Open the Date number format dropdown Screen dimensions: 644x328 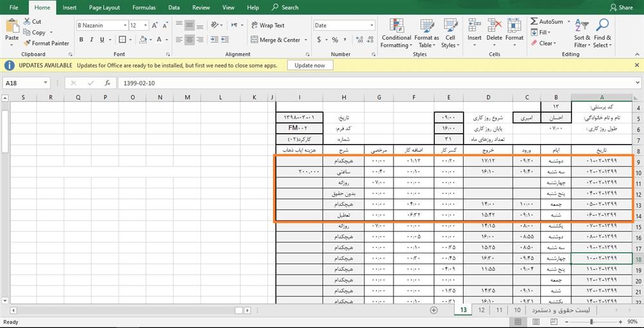click(x=372, y=26)
